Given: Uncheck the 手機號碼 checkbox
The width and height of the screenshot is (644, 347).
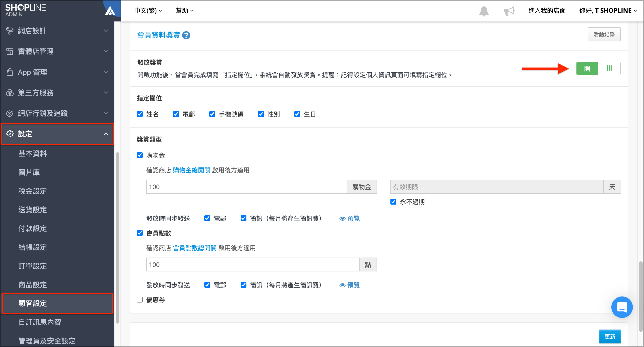Looking at the screenshot, I should pos(212,114).
